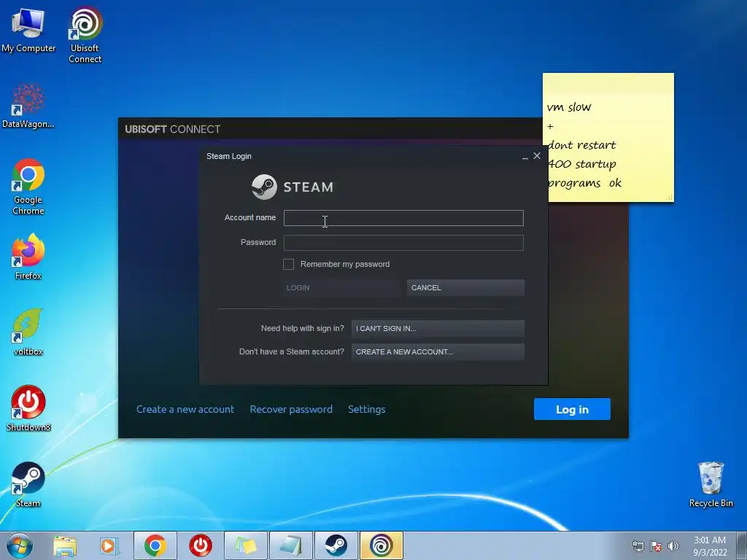Open Recover password link in Ubisoft Connect
The width and height of the screenshot is (747, 560).
coord(291,409)
